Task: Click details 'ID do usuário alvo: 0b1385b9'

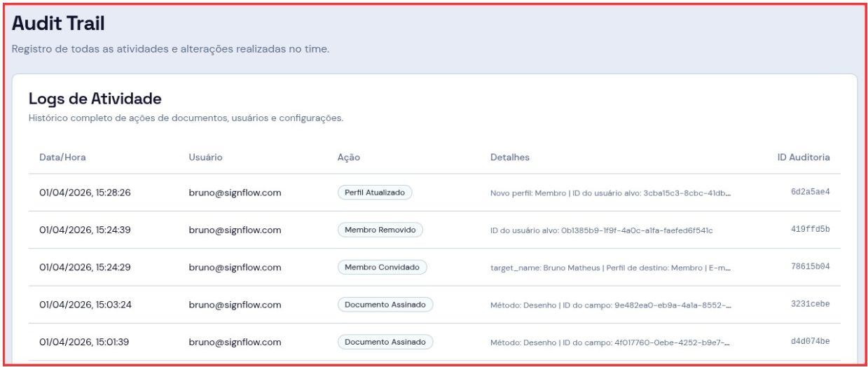Action: (x=602, y=230)
